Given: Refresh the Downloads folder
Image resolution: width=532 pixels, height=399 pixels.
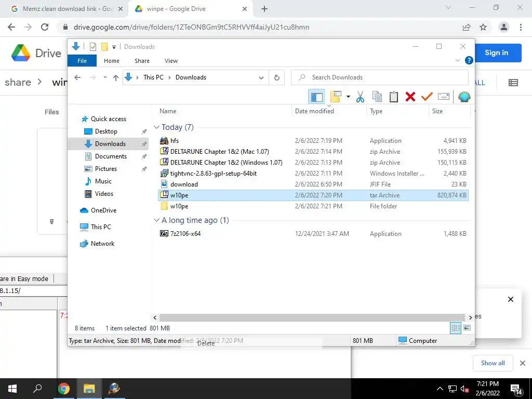Looking at the screenshot, I should (276, 78).
